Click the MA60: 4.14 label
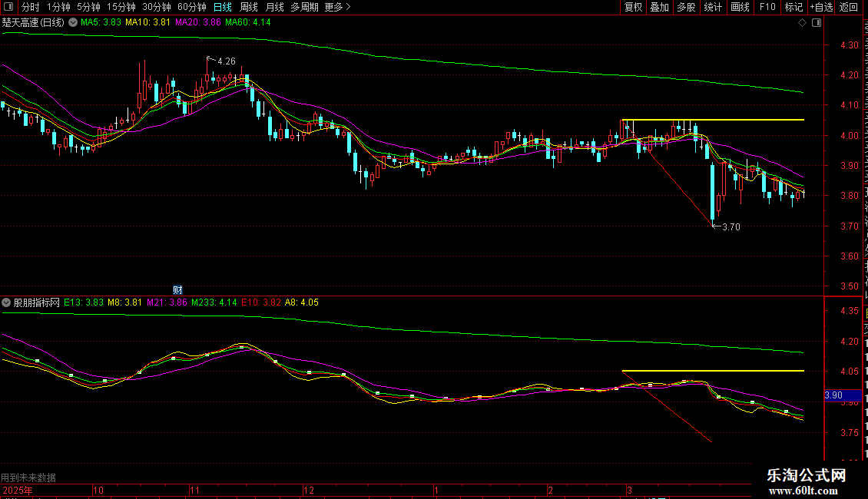The image size is (868, 499). tap(248, 23)
